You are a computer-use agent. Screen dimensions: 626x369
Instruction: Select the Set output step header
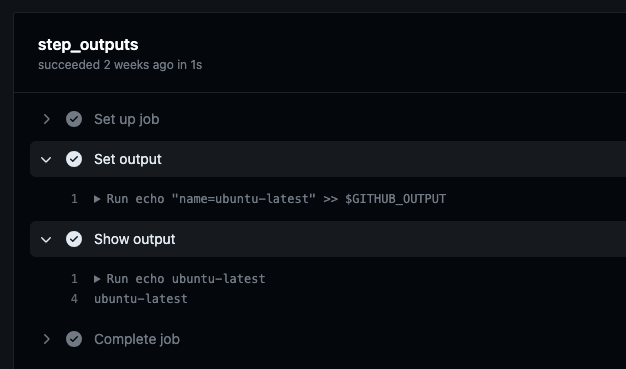(x=328, y=159)
